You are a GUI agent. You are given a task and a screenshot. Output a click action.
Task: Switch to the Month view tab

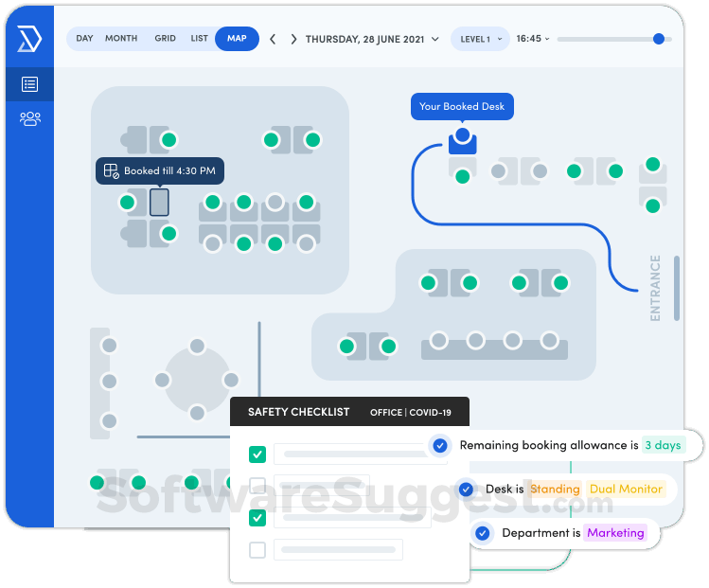coord(121,39)
